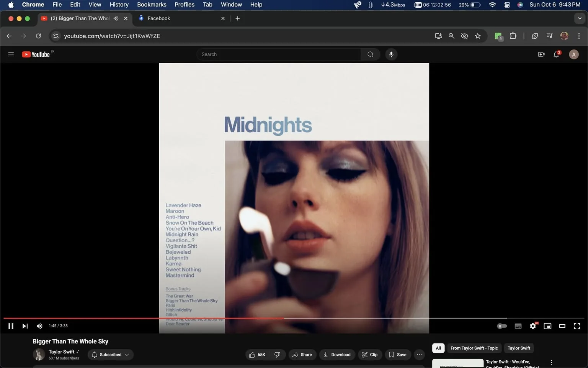Like the video with the 65K button

point(257,355)
